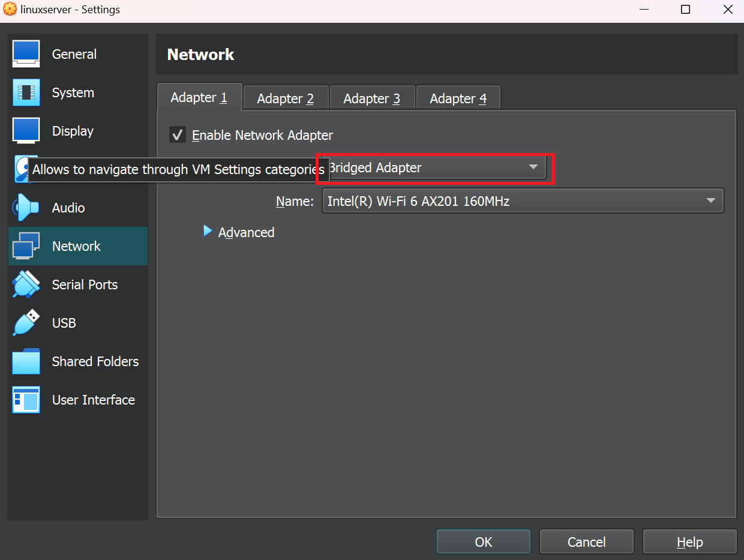744x560 pixels.
Task: Expand the Advanced section triangle
Action: (208, 231)
